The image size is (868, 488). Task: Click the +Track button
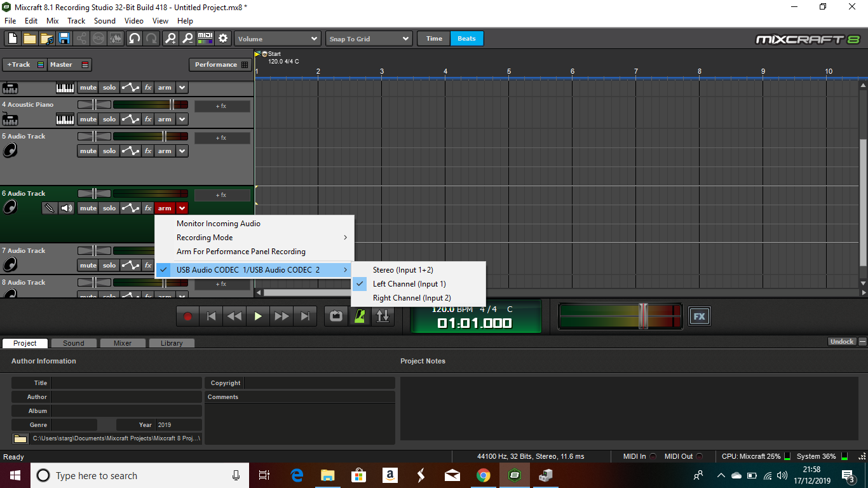(25, 65)
